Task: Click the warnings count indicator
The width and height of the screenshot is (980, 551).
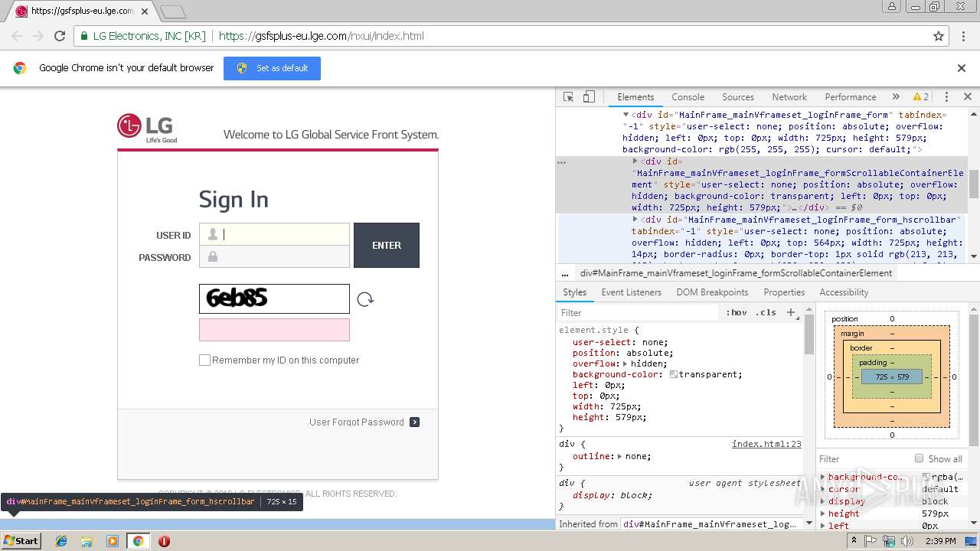Action: [921, 97]
